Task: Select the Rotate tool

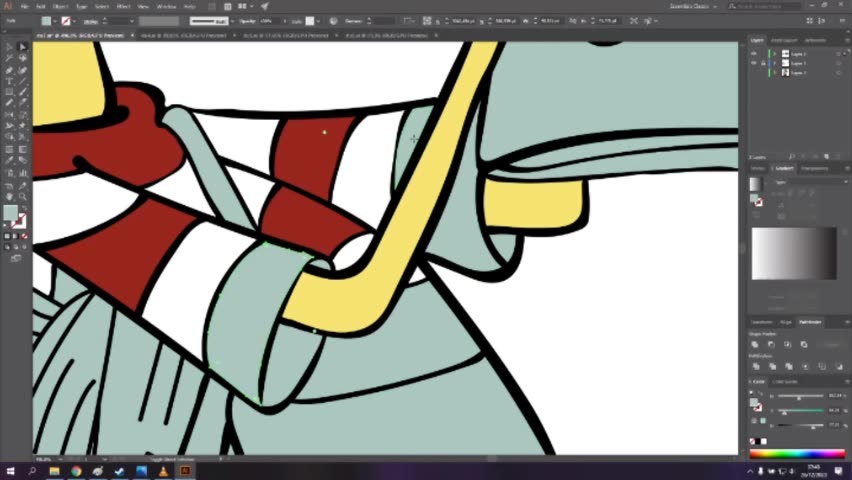Action: (x=9, y=115)
